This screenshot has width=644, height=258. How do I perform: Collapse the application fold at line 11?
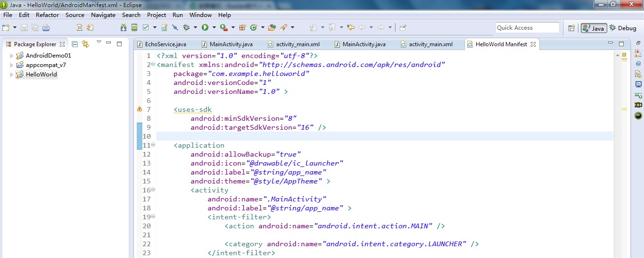pos(153,145)
